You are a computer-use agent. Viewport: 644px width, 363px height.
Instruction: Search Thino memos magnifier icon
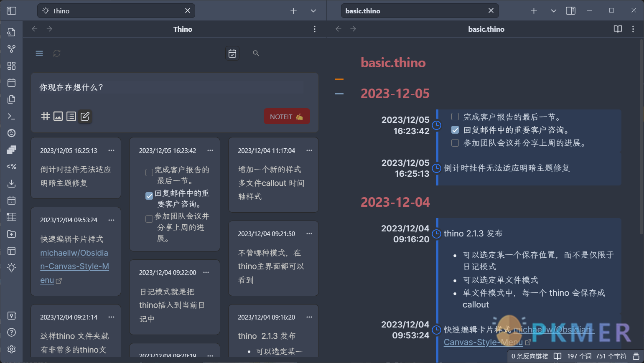pos(256,53)
